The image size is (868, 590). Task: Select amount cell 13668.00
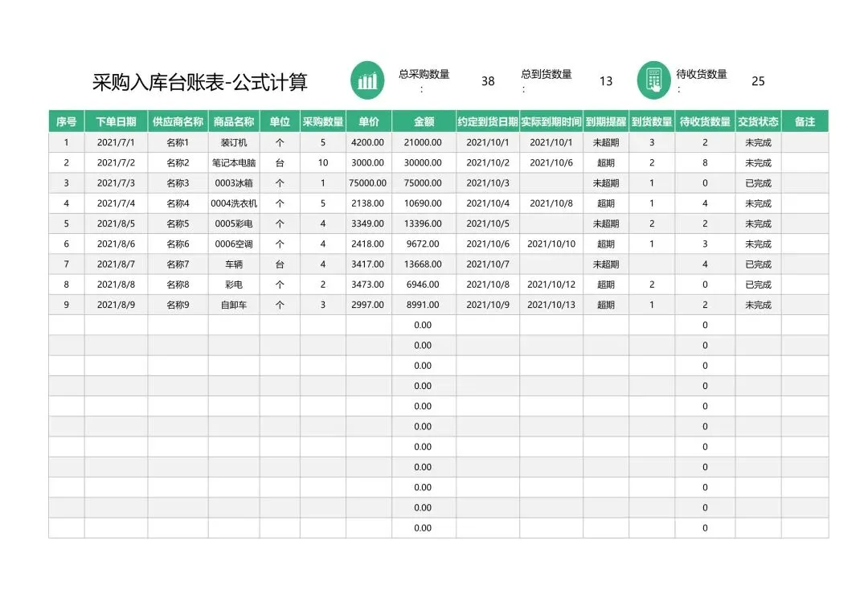tap(423, 264)
